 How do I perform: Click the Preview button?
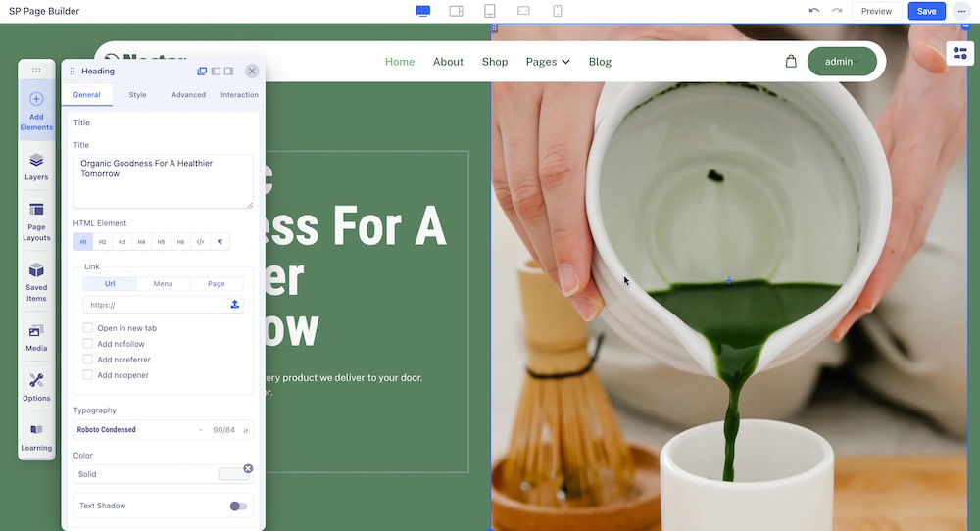coord(876,11)
